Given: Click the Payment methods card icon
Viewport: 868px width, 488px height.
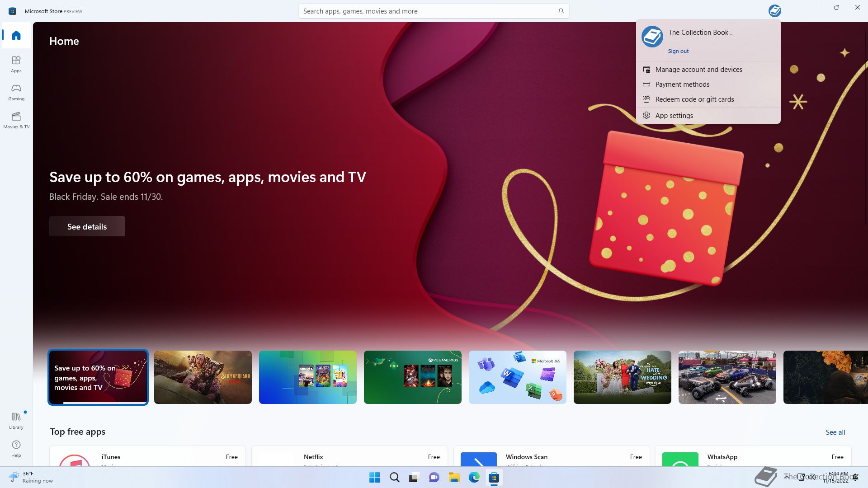Looking at the screenshot, I should coord(646,84).
